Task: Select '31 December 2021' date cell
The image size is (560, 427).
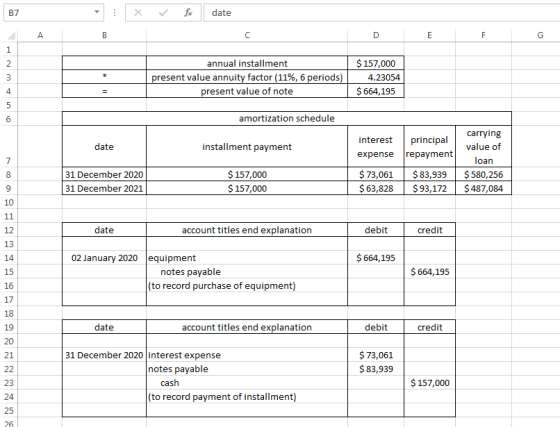Action: coord(104,188)
